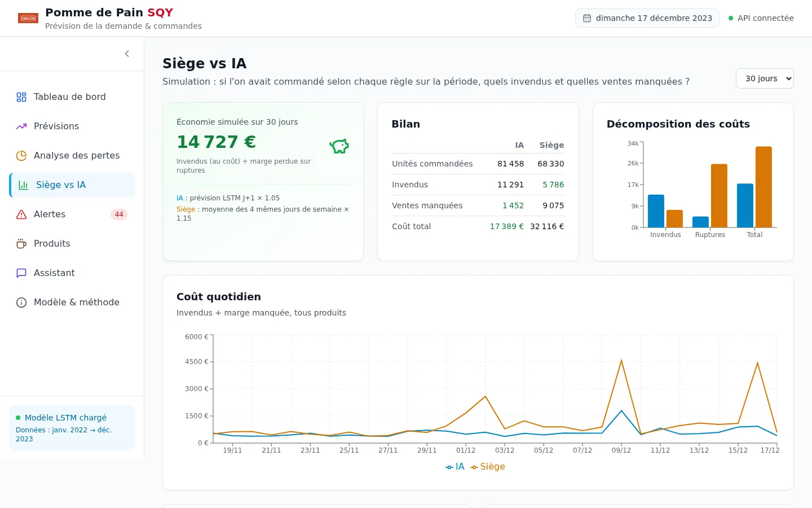Navigate to Produits
The height and width of the screenshot is (508, 812).
[x=72, y=244]
